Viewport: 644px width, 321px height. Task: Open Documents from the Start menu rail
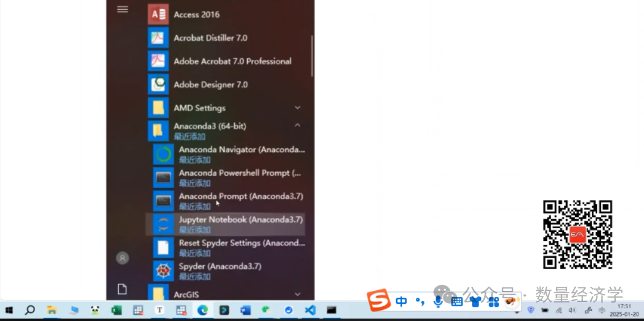coord(122,290)
